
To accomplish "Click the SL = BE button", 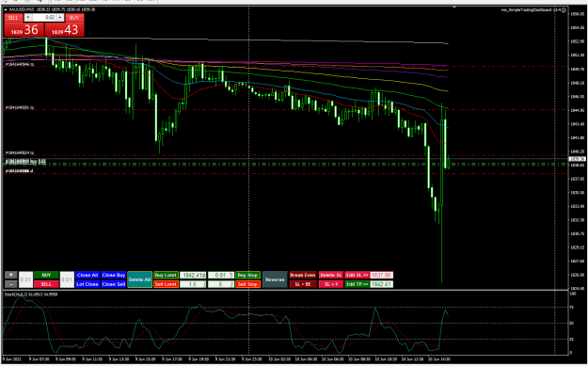I will point(303,284).
